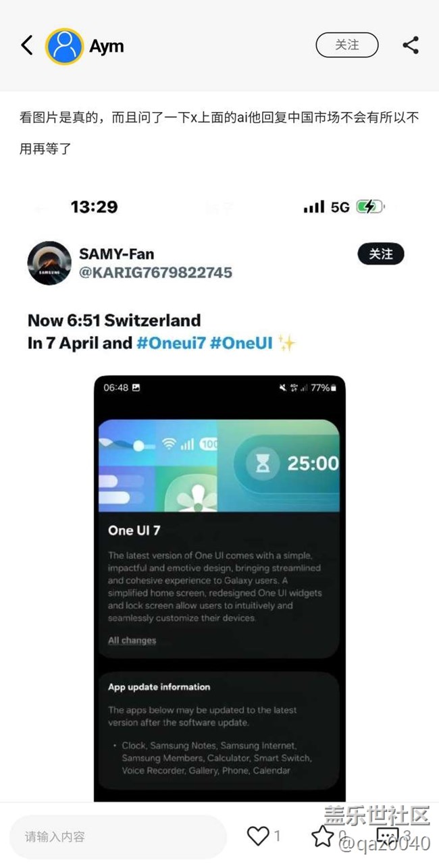This screenshot has width=439, height=868.
Task: Favorite the post with star icon
Action: [322, 836]
